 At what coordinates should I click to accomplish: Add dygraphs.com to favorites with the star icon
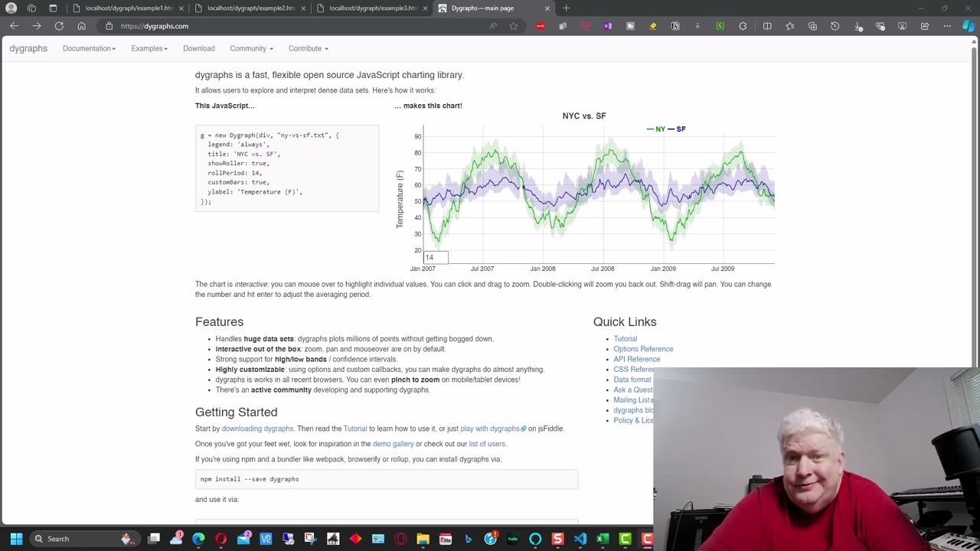coord(513,26)
